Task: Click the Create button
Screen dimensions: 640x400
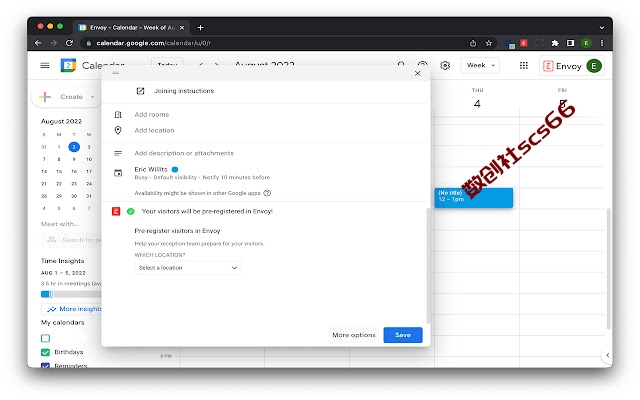Action: (x=65, y=97)
